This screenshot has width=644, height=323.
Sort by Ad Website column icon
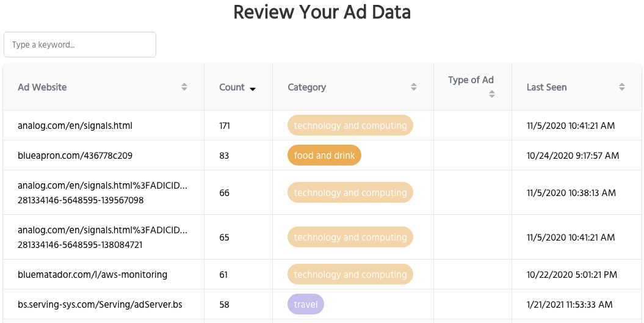pos(184,87)
